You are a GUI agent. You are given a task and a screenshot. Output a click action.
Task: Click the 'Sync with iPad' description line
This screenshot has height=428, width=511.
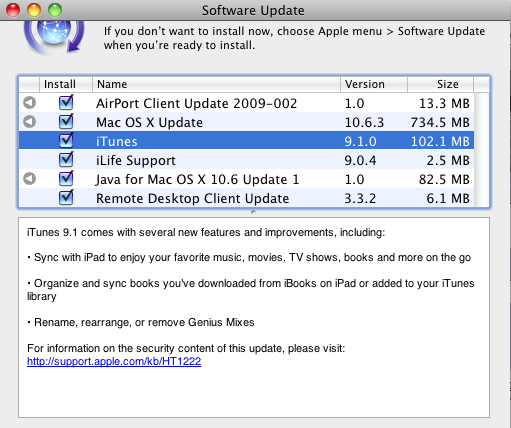[x=249, y=257]
